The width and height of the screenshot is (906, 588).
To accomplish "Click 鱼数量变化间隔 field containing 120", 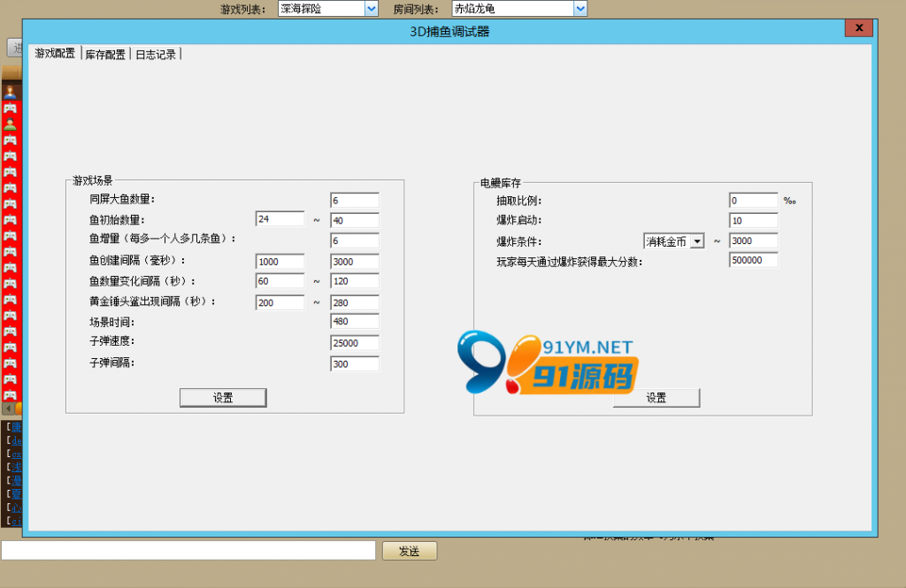I will [x=355, y=281].
